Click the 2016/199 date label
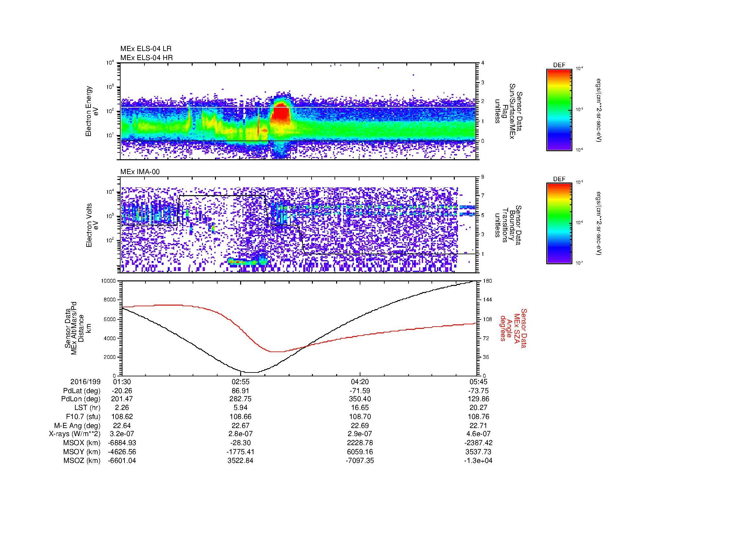 click(86, 382)
